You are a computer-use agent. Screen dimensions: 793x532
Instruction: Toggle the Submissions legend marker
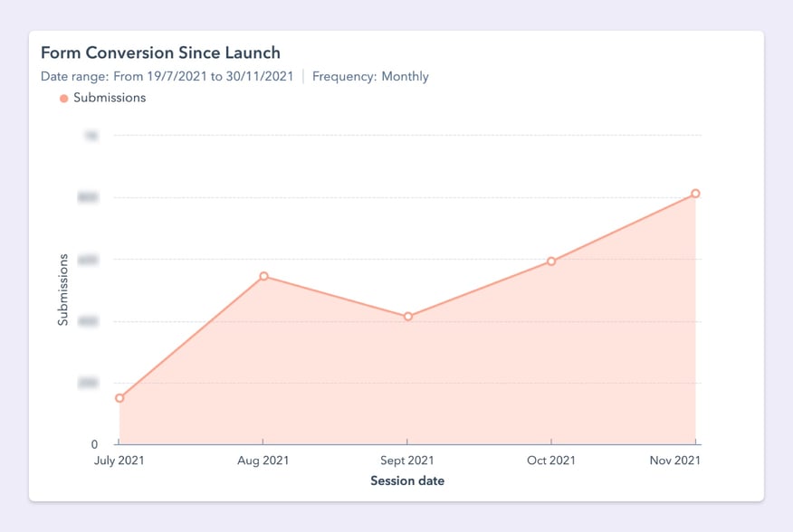[63, 98]
